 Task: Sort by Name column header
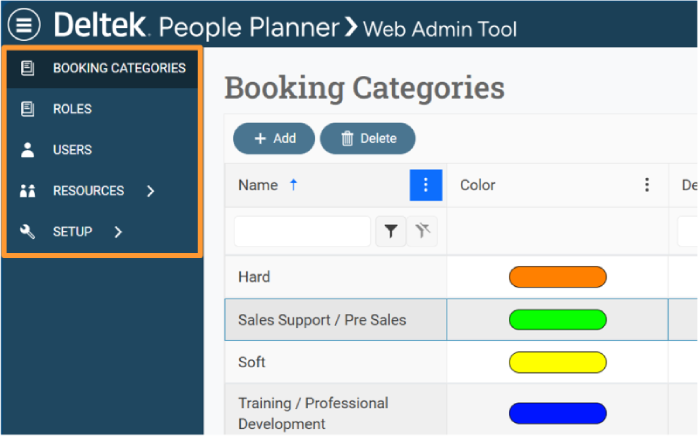tap(258, 185)
